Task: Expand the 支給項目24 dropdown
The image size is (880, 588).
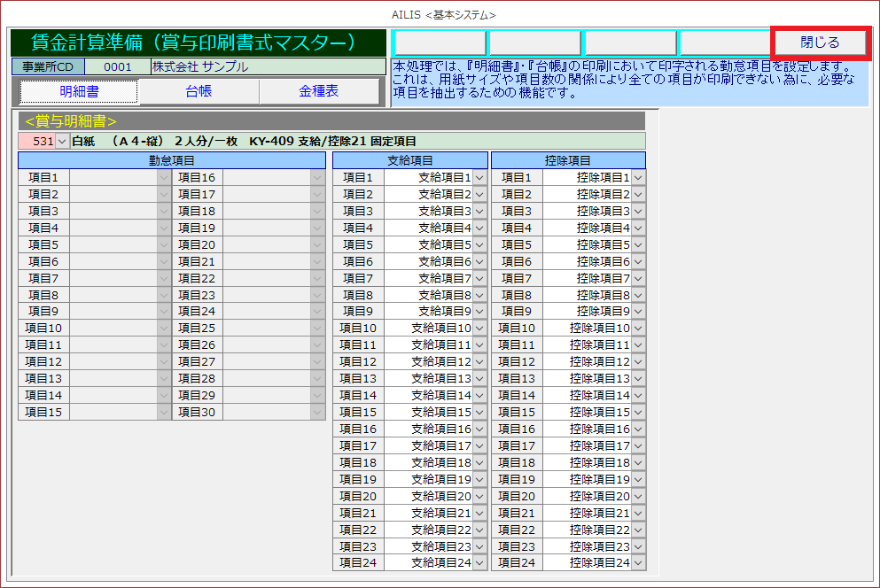Action: point(479,563)
